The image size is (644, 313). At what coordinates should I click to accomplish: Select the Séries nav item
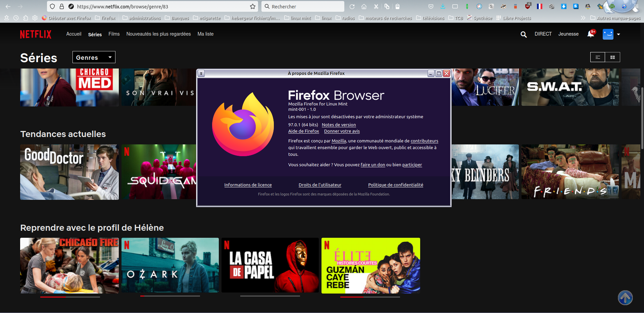click(x=95, y=34)
